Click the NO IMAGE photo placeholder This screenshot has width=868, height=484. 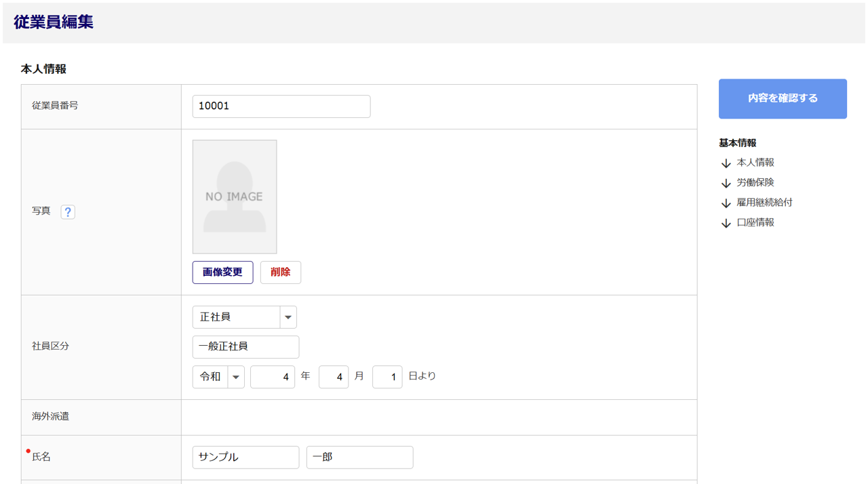[x=235, y=197]
